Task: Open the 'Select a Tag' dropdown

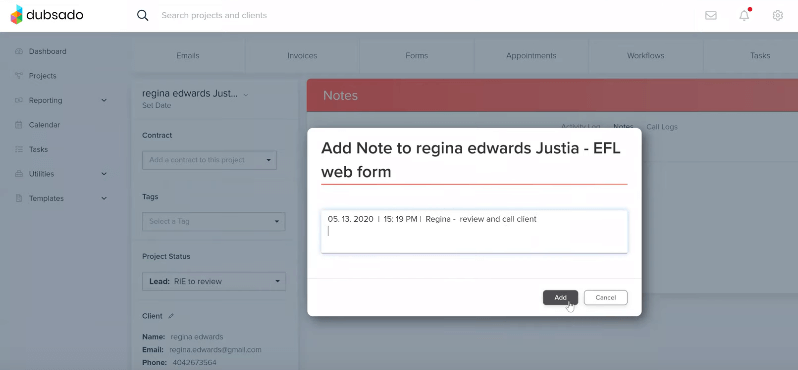Action: 214,221
